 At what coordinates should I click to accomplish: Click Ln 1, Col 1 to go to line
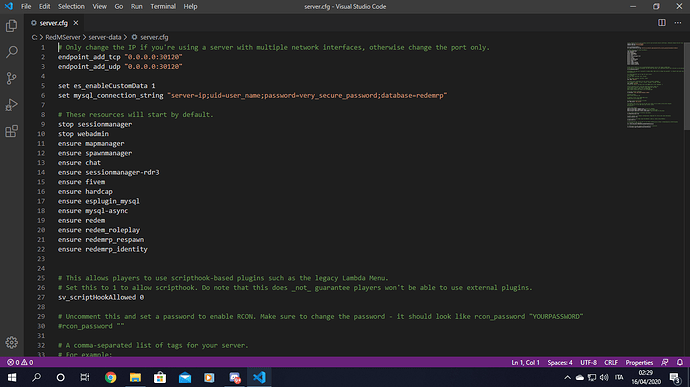pos(525,362)
